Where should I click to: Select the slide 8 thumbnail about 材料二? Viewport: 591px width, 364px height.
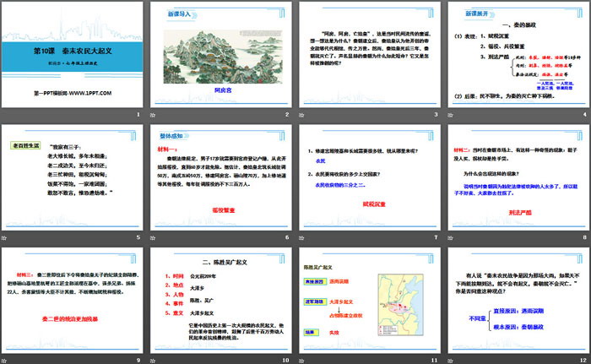point(517,180)
